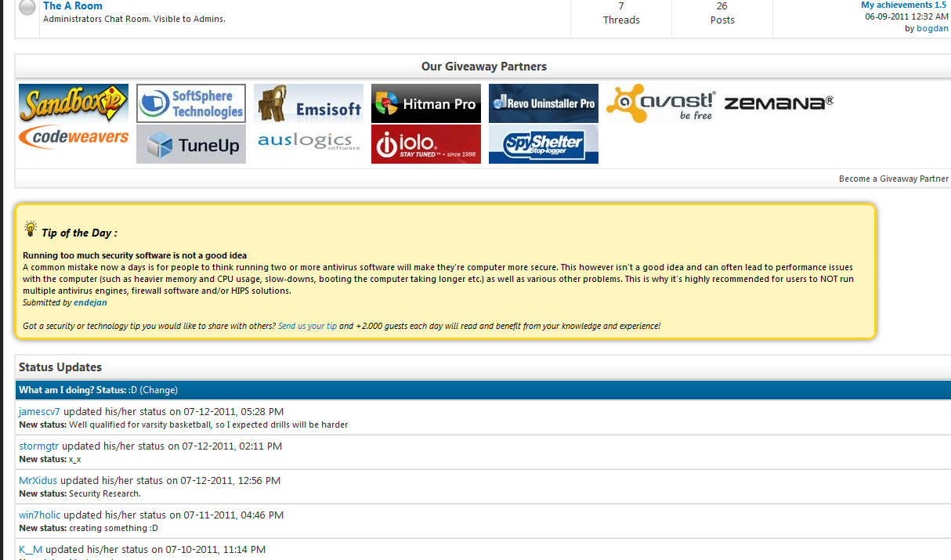
Task: Open bogdan's profile from last post
Action: (932, 28)
